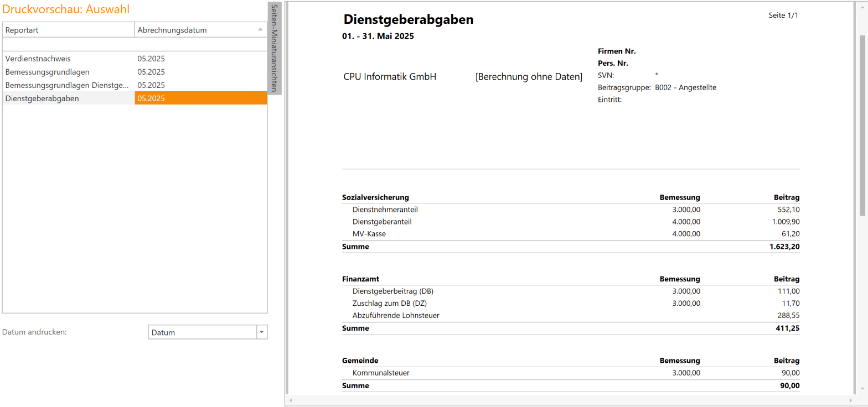
Task: Click 05.2025 date in Verdienstnachweis row
Action: (x=151, y=58)
